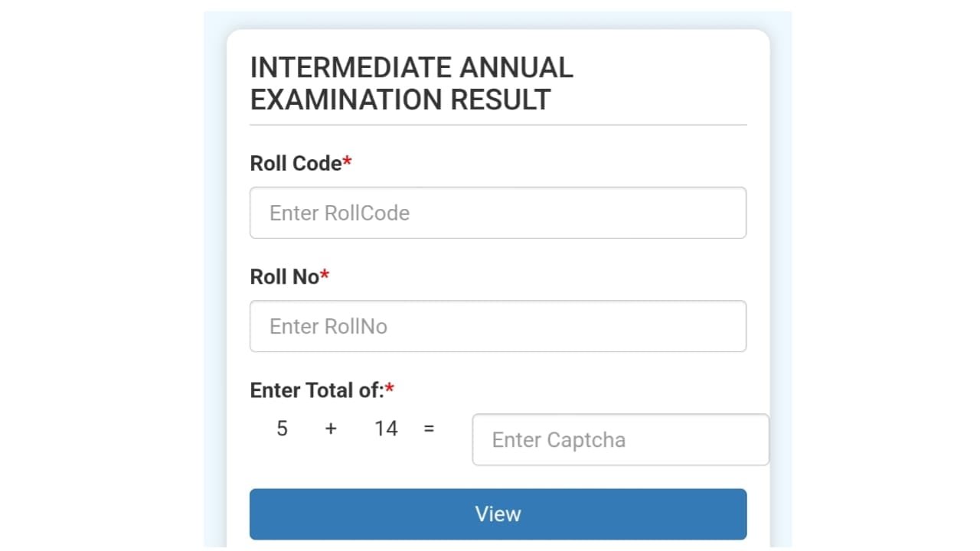Click inside the Enter RollCode field
Image resolution: width=980 pixels, height=551 pixels.
point(498,213)
